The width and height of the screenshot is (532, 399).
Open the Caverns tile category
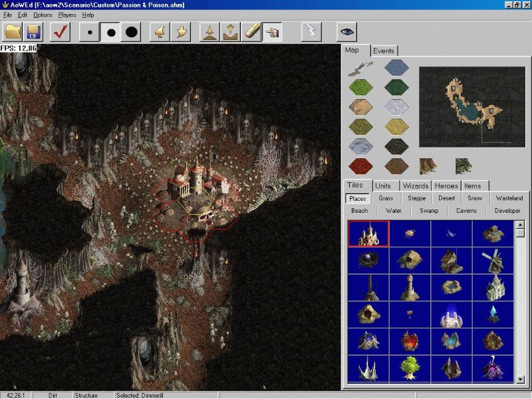(x=467, y=210)
